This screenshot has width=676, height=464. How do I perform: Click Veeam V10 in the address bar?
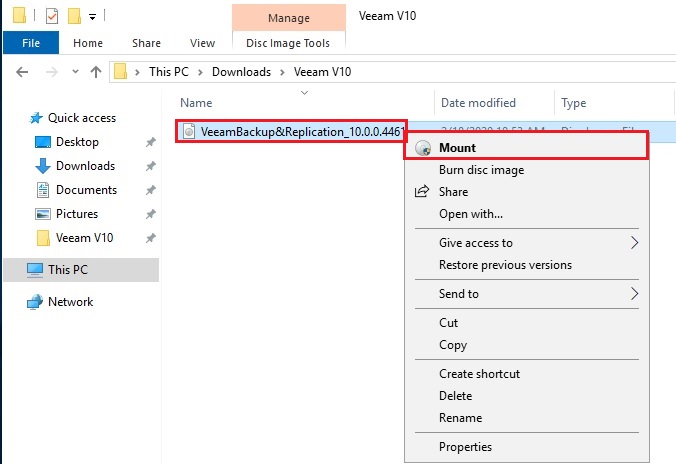322,72
